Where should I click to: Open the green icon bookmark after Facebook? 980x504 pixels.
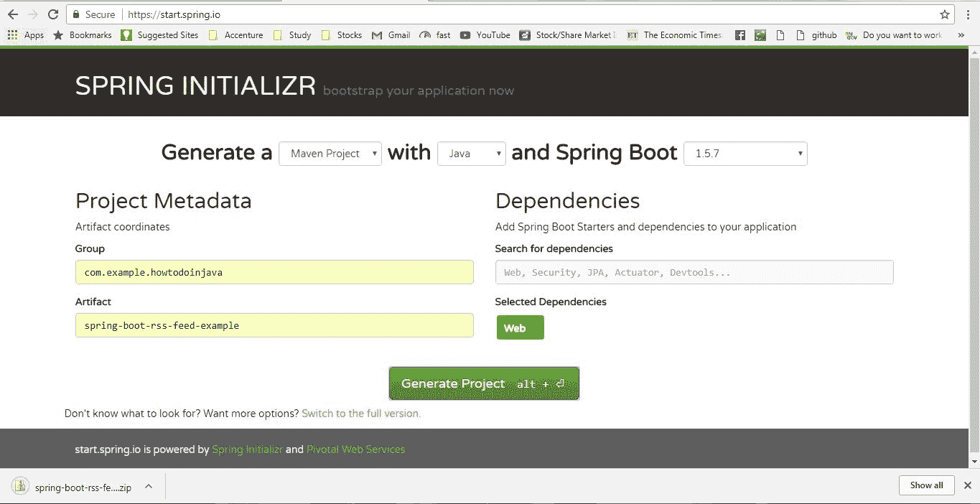coord(760,34)
